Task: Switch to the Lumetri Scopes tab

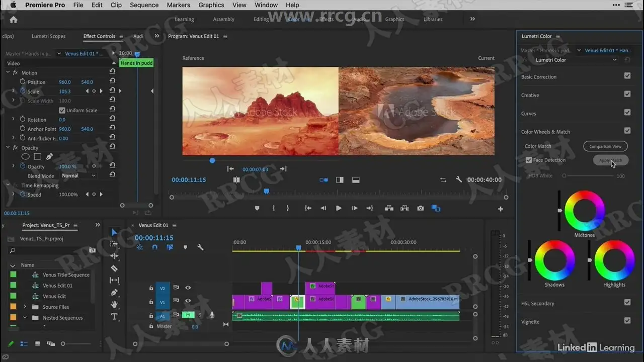Action: pyautogui.click(x=48, y=36)
